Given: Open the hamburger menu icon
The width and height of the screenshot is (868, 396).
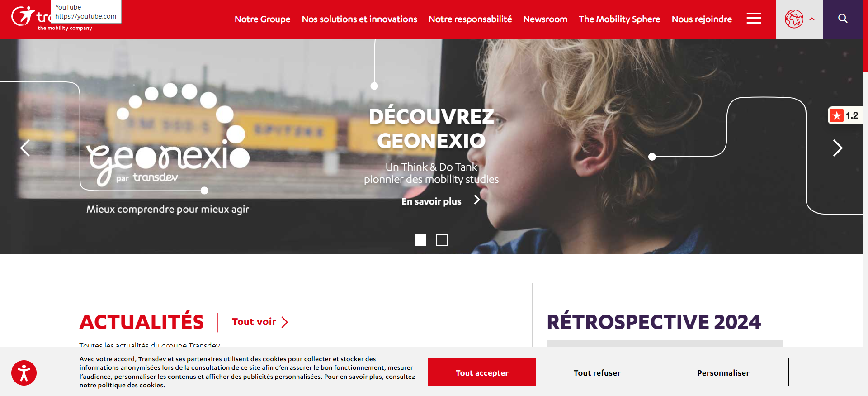Looking at the screenshot, I should [754, 19].
